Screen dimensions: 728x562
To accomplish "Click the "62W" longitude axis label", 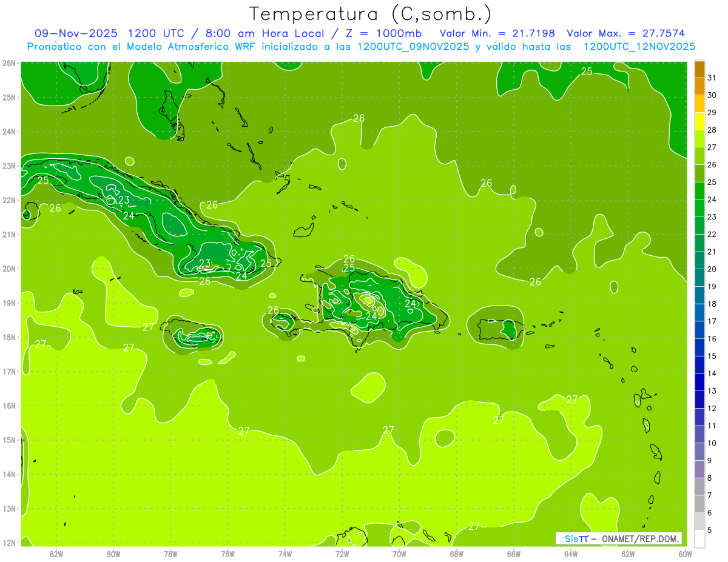I will (628, 554).
